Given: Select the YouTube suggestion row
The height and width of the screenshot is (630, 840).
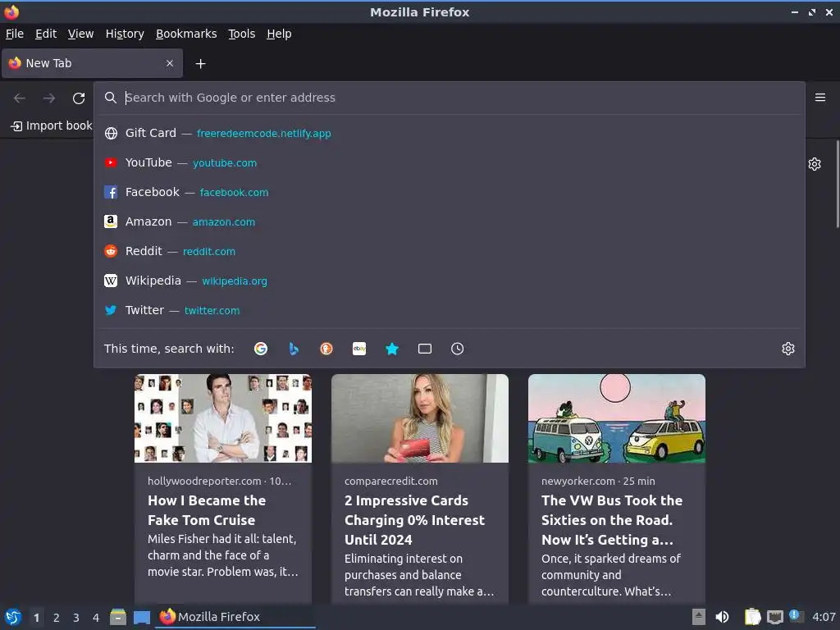Looking at the screenshot, I should coord(449,162).
